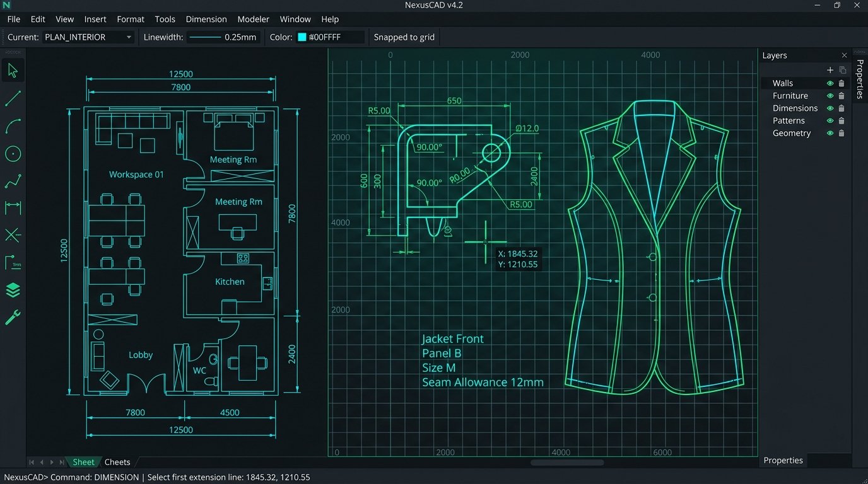Click the Kitchen room label
The width and height of the screenshot is (868, 484).
pos(230,282)
